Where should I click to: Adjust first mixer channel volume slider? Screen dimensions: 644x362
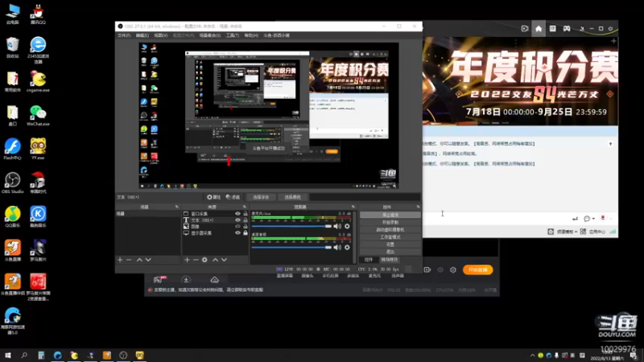(291, 226)
